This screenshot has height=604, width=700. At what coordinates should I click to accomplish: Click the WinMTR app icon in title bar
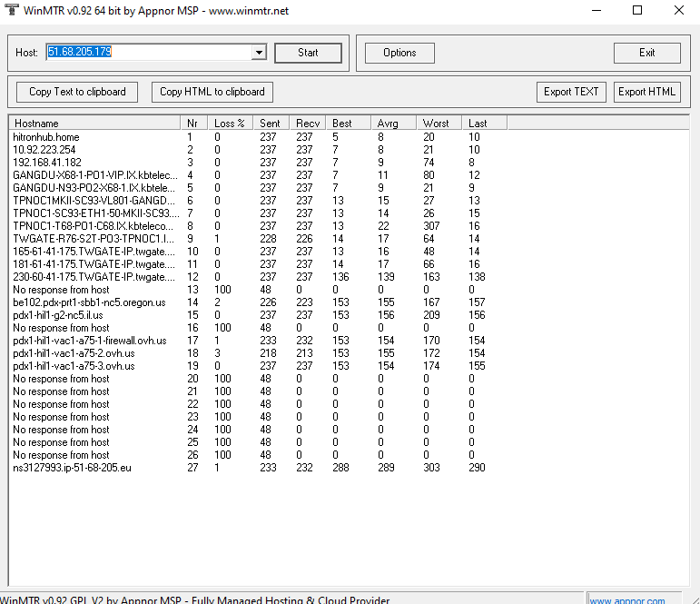coord(11,10)
